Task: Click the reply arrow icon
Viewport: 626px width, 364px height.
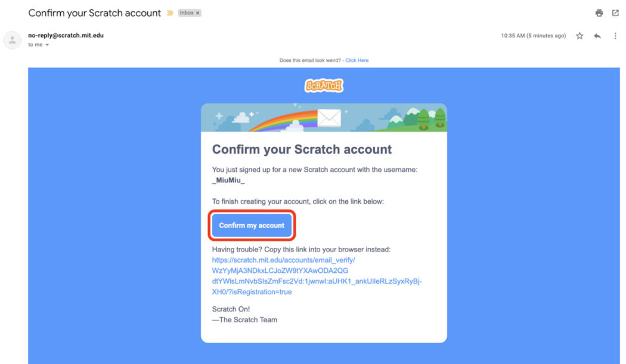Action: 597,36
